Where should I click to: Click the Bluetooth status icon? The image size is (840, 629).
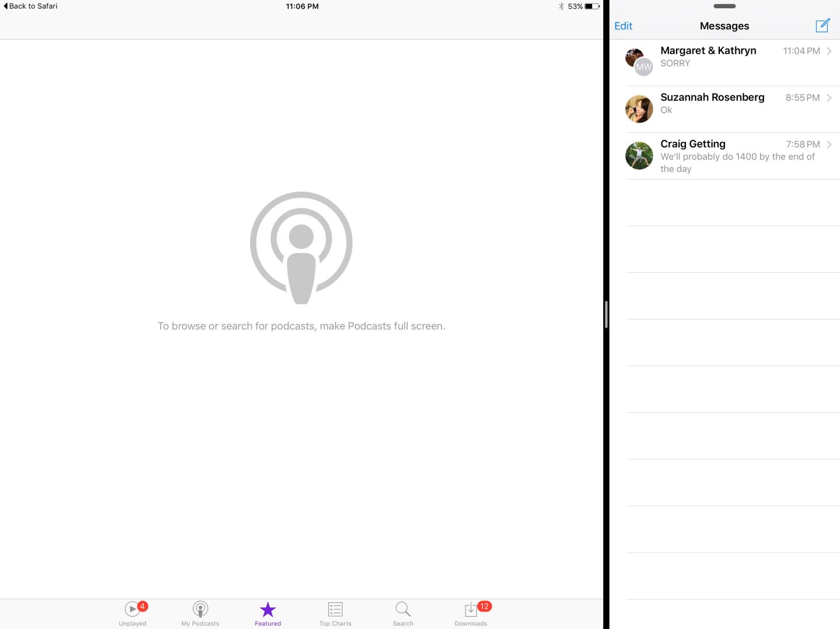pos(561,6)
